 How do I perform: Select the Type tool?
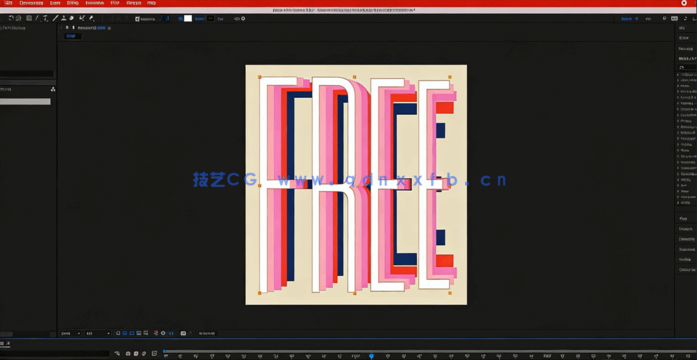pos(45,19)
